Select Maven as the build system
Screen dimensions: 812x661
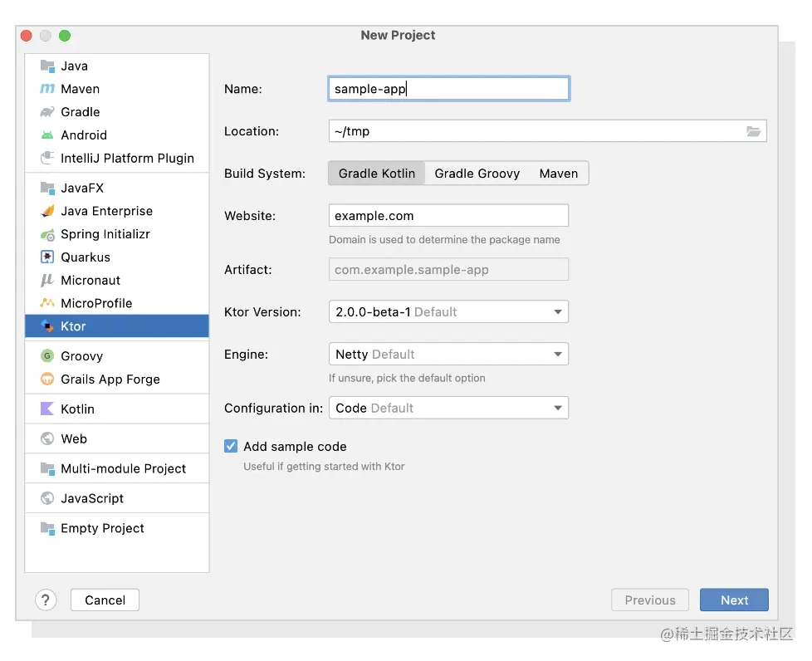point(558,174)
